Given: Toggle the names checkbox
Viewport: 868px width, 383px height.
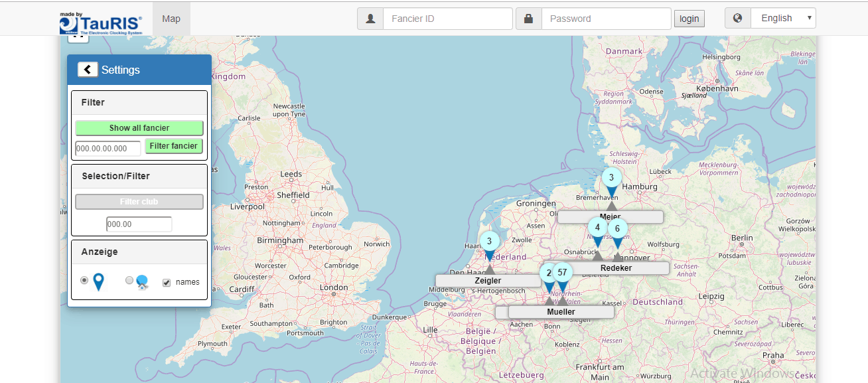Looking at the screenshot, I should click(167, 282).
